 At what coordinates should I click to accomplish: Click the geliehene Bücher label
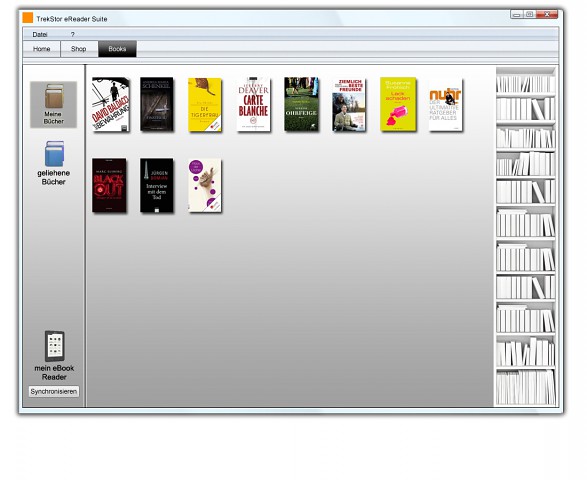(54, 177)
